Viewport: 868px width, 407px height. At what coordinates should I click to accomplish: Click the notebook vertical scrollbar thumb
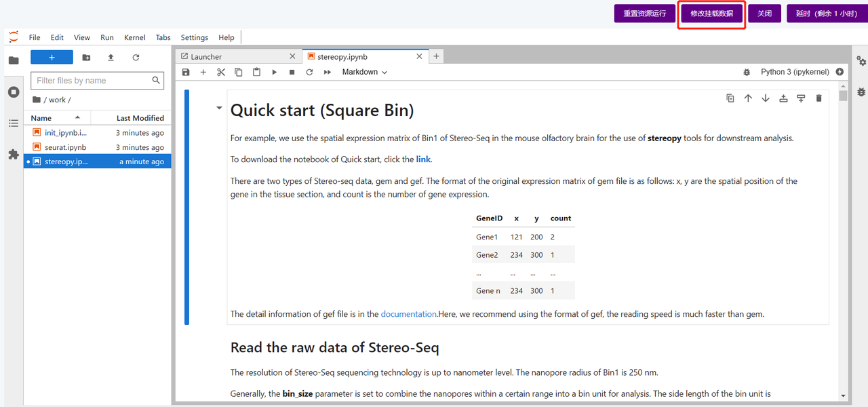(x=843, y=96)
